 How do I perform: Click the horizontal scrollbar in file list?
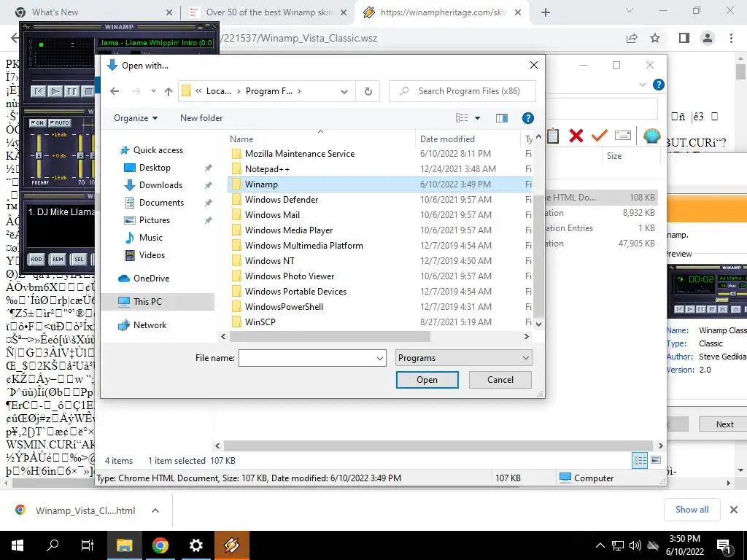(330, 337)
